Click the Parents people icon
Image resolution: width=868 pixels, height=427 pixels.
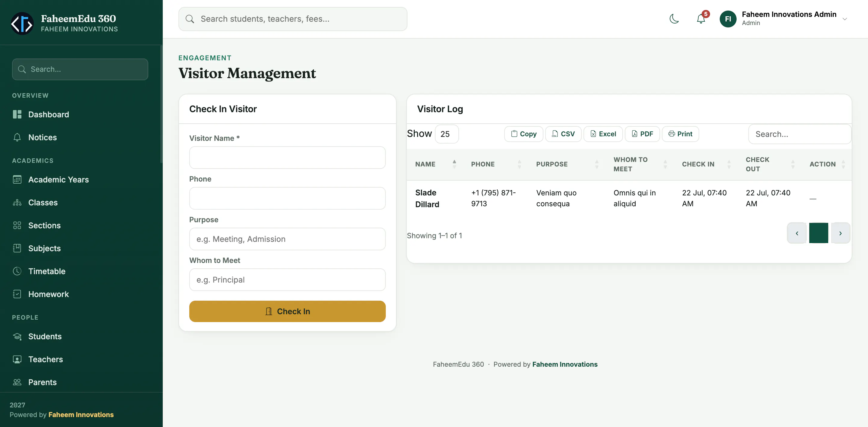[17, 382]
